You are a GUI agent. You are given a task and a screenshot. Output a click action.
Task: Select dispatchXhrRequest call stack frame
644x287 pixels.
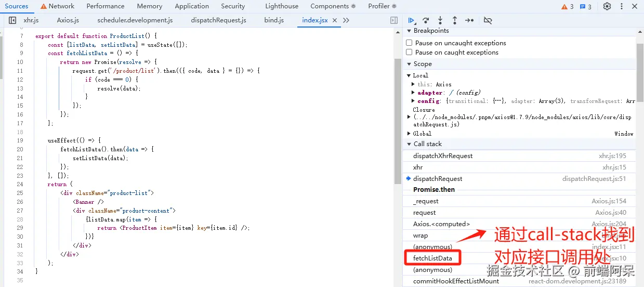pyautogui.click(x=519, y=156)
